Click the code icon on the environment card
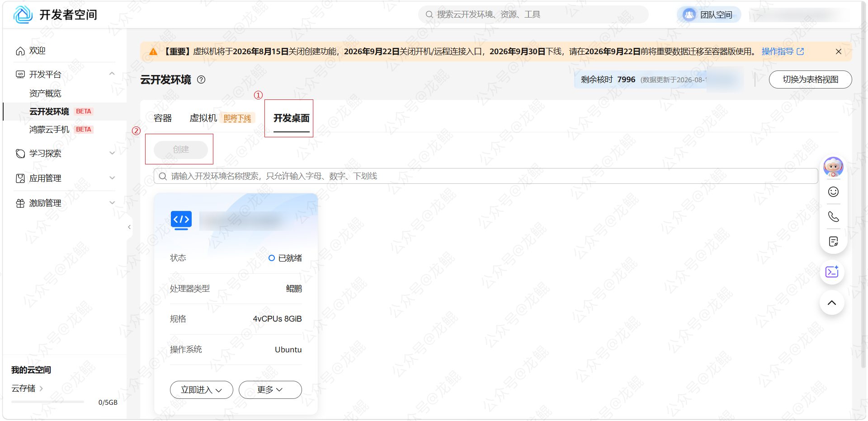The height and width of the screenshot is (421, 868). [x=181, y=220]
